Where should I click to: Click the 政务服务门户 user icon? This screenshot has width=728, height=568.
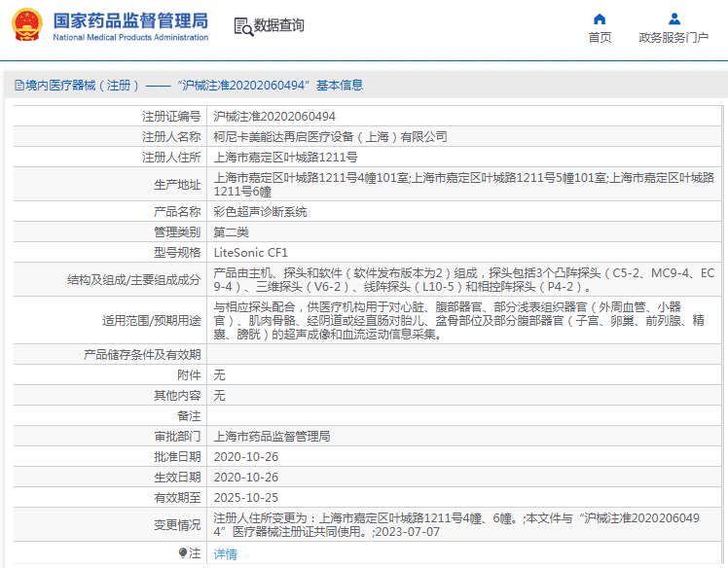(x=674, y=19)
